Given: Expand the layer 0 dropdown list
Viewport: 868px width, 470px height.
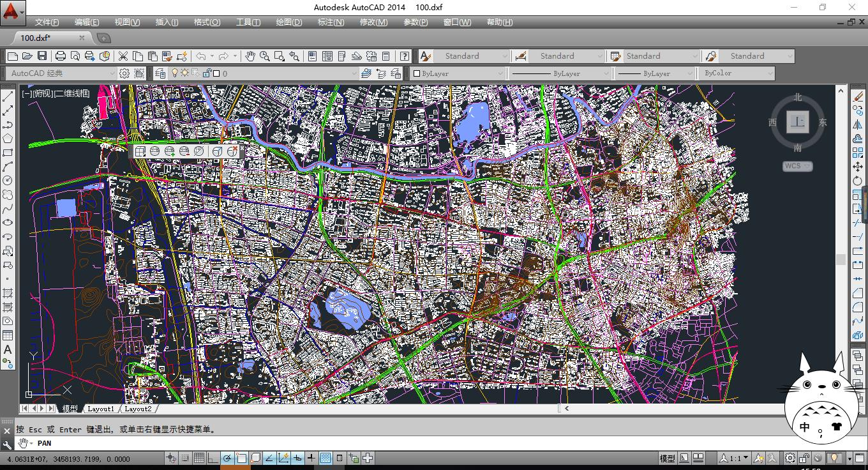Looking at the screenshot, I should (x=354, y=73).
